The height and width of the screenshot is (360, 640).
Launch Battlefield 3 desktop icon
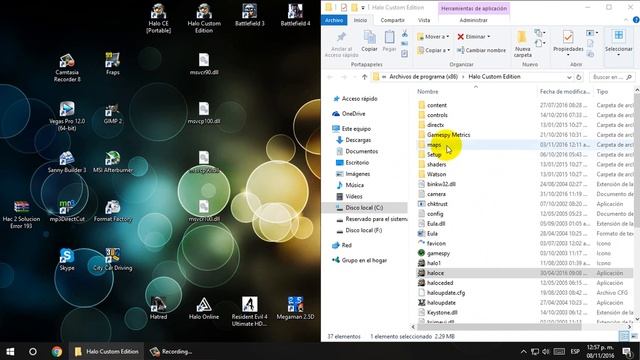pos(249,15)
